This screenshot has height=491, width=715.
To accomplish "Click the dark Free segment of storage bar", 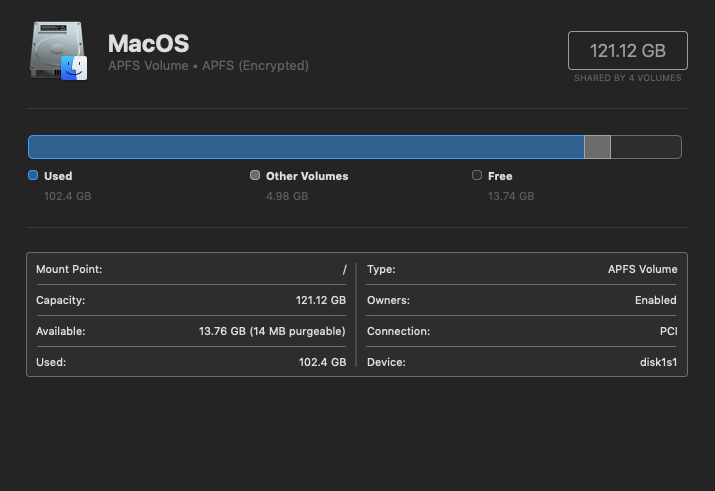I will pos(645,147).
